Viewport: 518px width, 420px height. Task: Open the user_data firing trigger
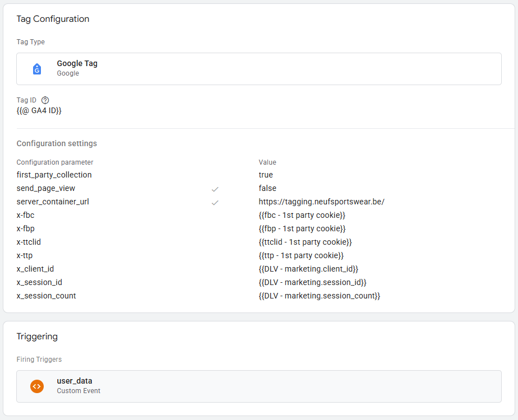click(258, 386)
